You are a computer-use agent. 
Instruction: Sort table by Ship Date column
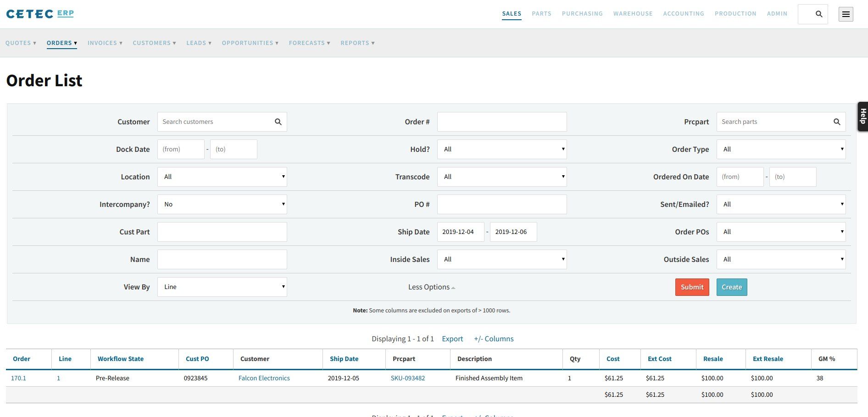(x=344, y=359)
